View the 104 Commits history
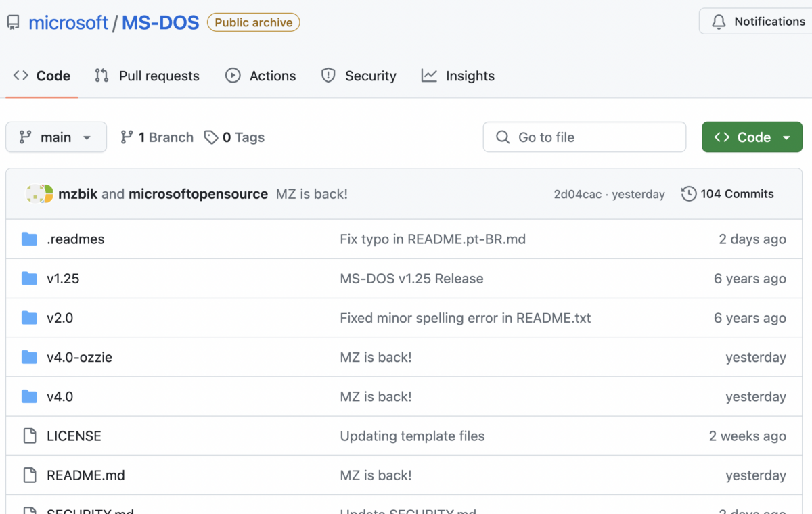 [x=727, y=194]
